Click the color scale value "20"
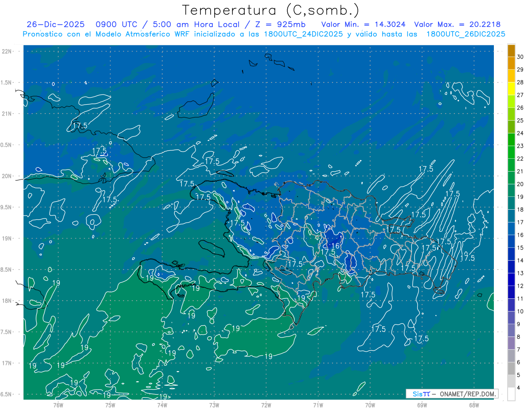The height and width of the screenshot is (411, 532). pyautogui.click(x=520, y=184)
